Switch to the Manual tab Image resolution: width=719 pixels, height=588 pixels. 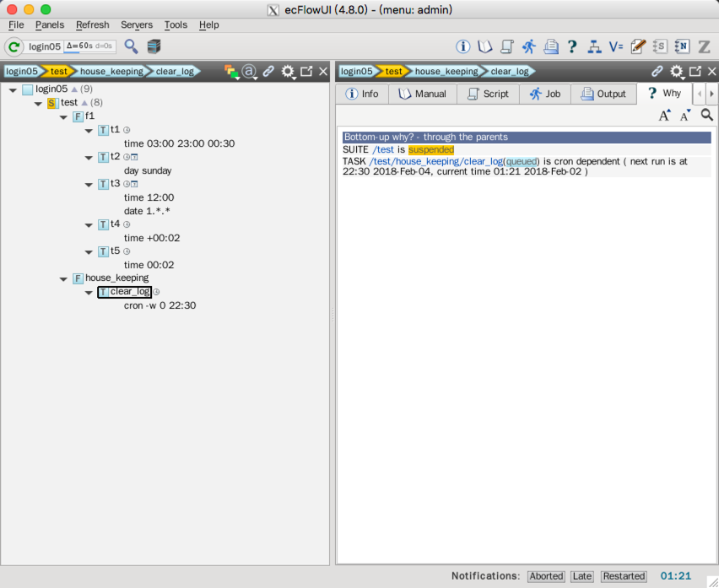pos(422,94)
